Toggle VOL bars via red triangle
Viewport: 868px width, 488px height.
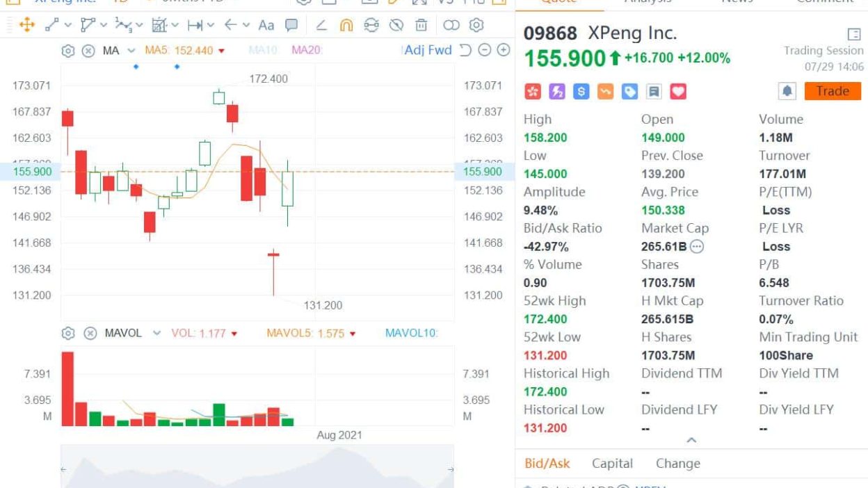234,334
